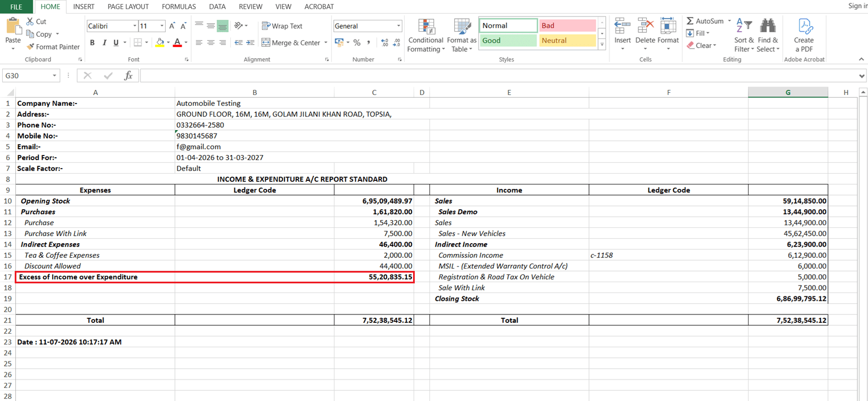Open the Merge & Center dropdown arrow

tap(325, 42)
